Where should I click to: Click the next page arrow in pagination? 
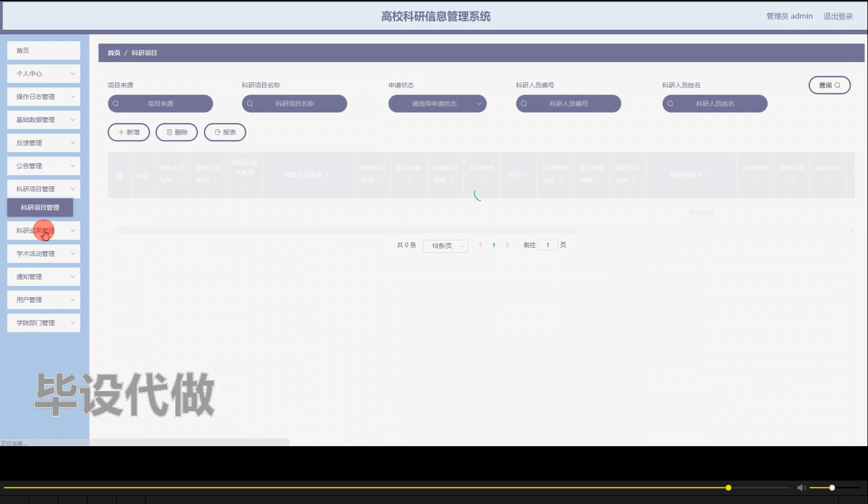click(x=507, y=245)
